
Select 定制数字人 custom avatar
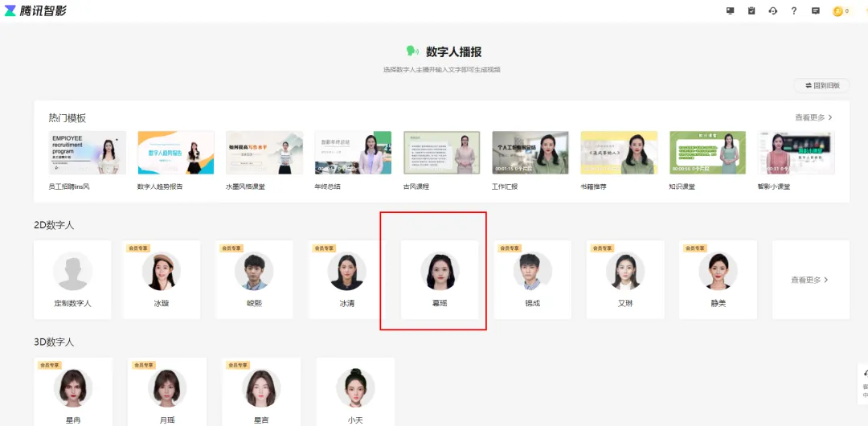click(x=72, y=279)
